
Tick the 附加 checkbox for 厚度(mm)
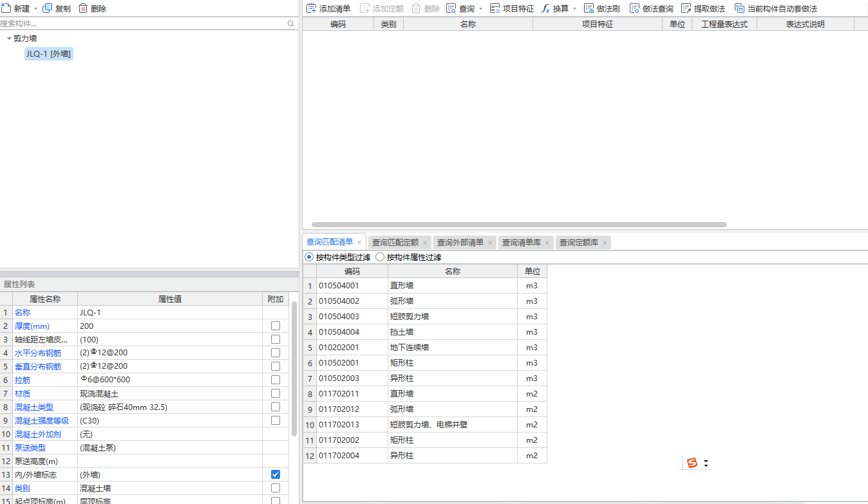(x=276, y=326)
